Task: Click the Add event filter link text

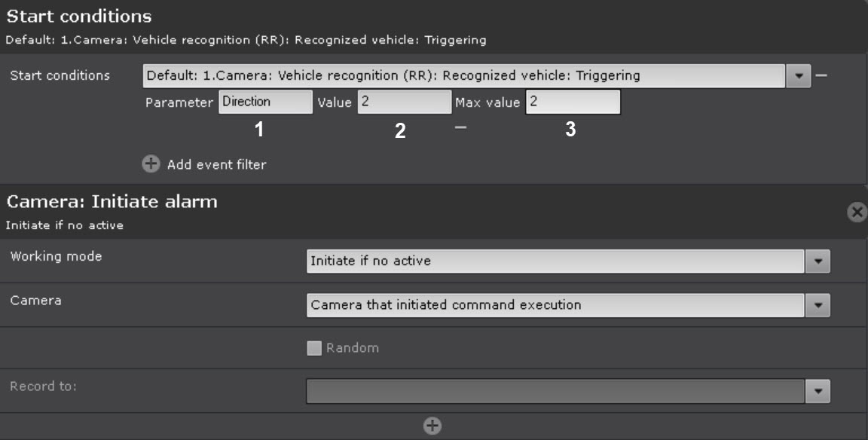Action: pos(216,164)
